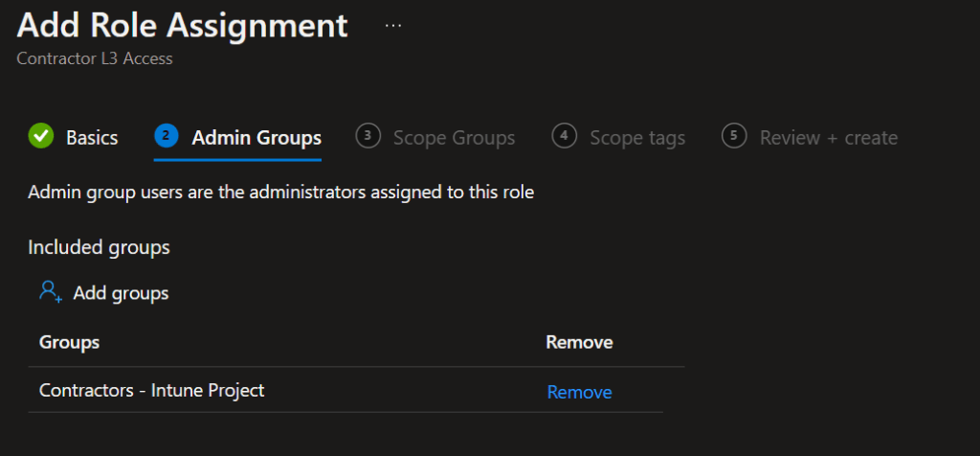Image resolution: width=980 pixels, height=456 pixels.
Task: Click the Add Role Assignment page title
Action: tap(182, 26)
